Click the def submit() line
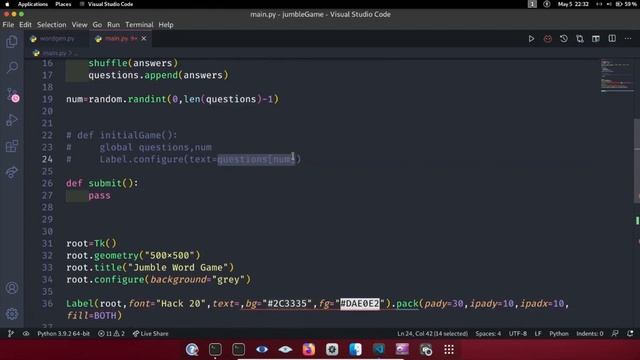Image resolution: width=640 pixels, height=360 pixels. [x=102, y=183]
